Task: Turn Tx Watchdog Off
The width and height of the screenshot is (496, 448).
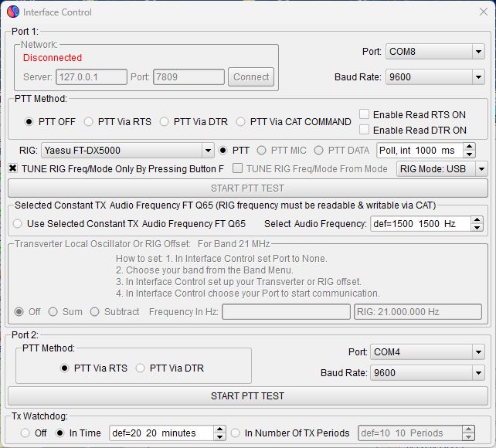Action: 25,433
